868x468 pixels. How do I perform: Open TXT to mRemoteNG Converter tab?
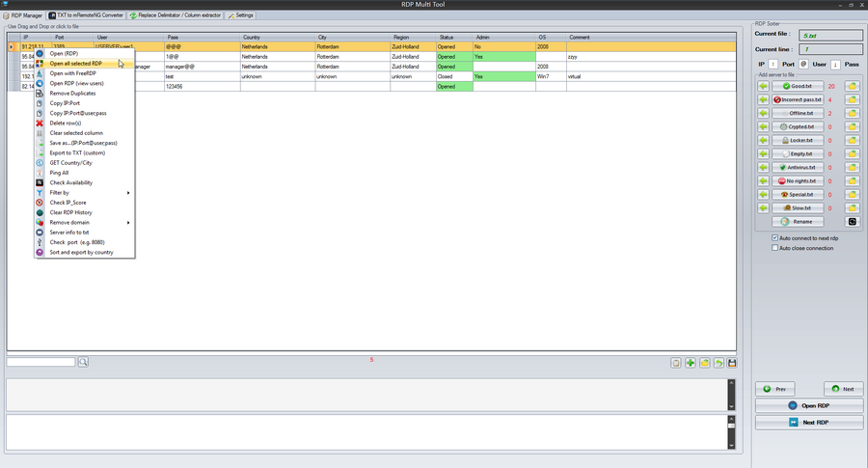point(86,15)
